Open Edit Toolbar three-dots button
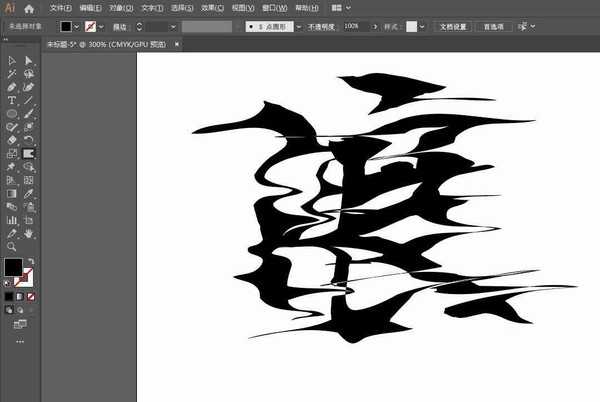This screenshot has height=402, width=600. click(x=20, y=341)
